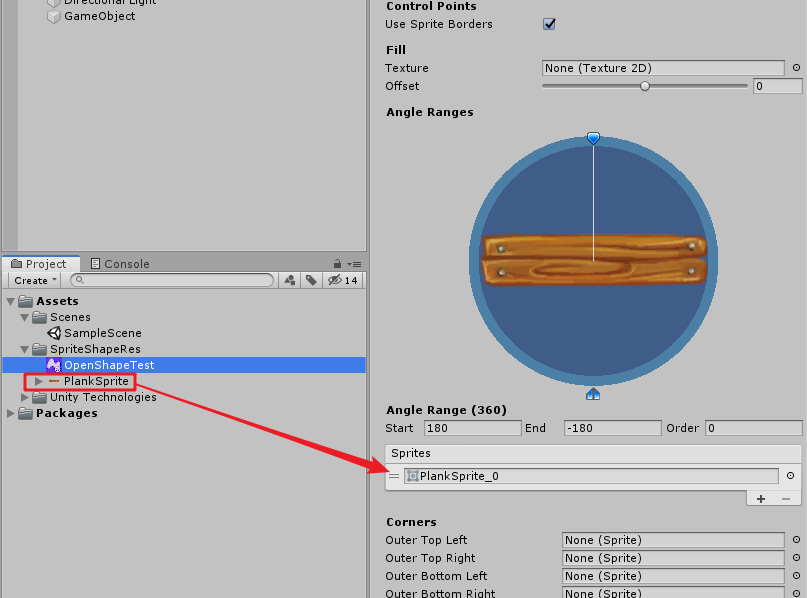Click the Fill Texture object picker icon

pos(796,68)
